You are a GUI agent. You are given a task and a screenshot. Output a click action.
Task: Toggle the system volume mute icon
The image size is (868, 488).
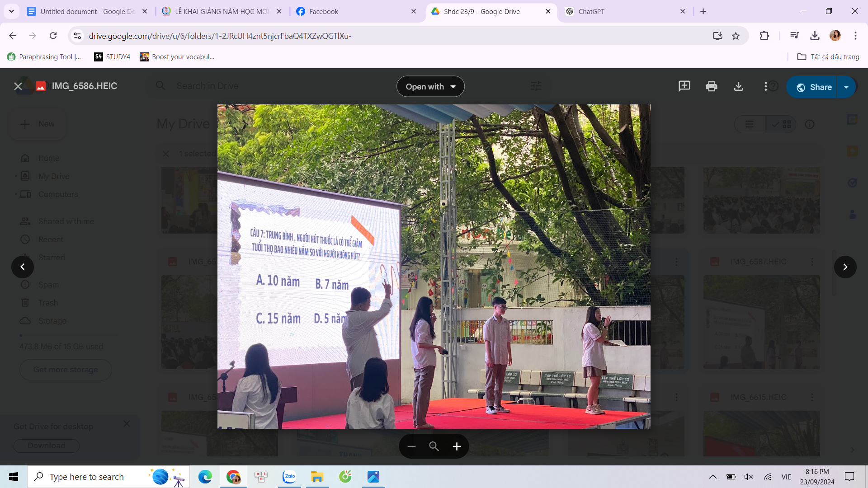[x=749, y=477]
